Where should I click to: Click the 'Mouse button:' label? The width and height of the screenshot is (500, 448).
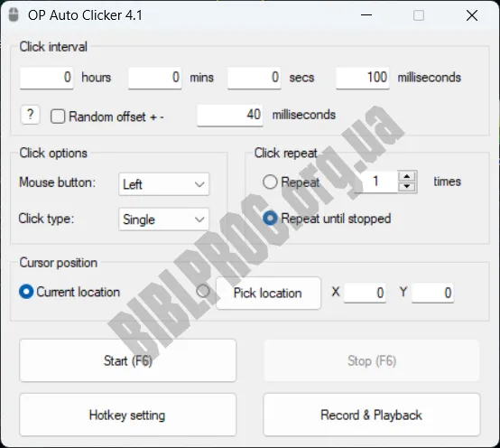58,182
